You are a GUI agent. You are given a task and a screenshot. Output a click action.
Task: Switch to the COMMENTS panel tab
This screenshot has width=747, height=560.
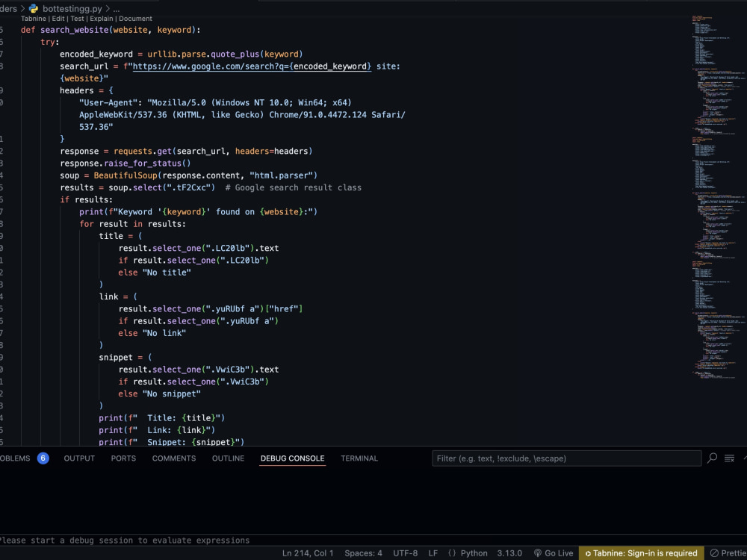(174, 458)
